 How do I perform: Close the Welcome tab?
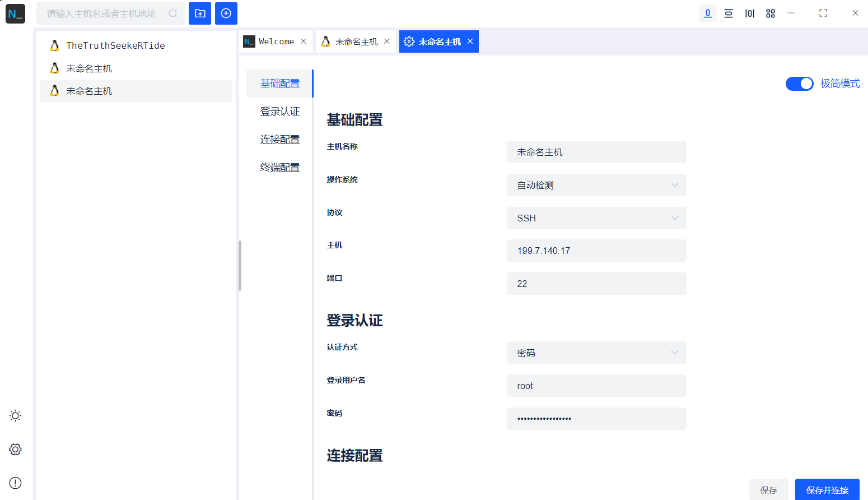304,41
